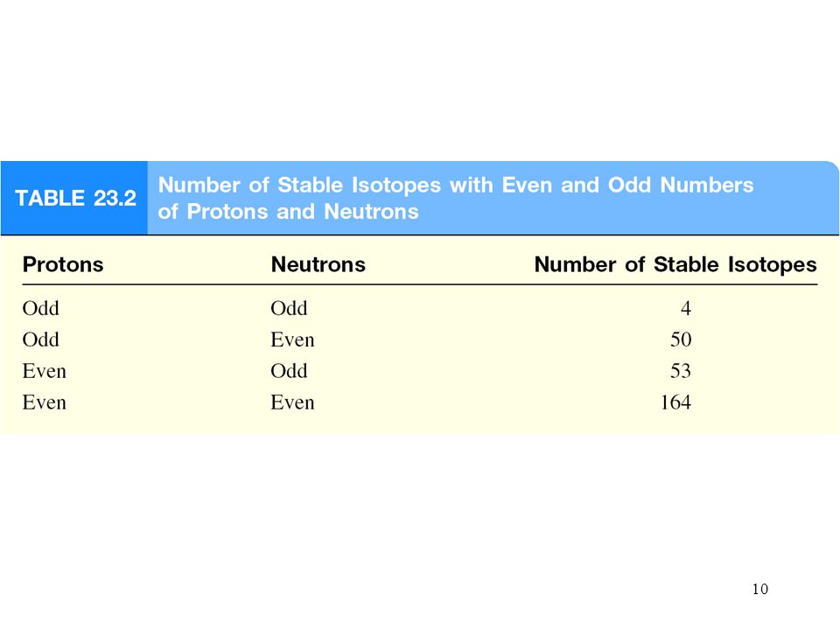Click Odd neutrons cell in first row
The width and height of the screenshot is (840, 630).
[x=289, y=309]
